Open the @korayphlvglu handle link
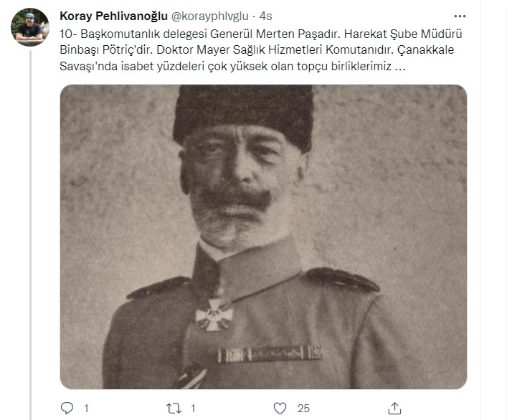Image resolution: width=507 pixels, height=420 pixels. coord(209,16)
